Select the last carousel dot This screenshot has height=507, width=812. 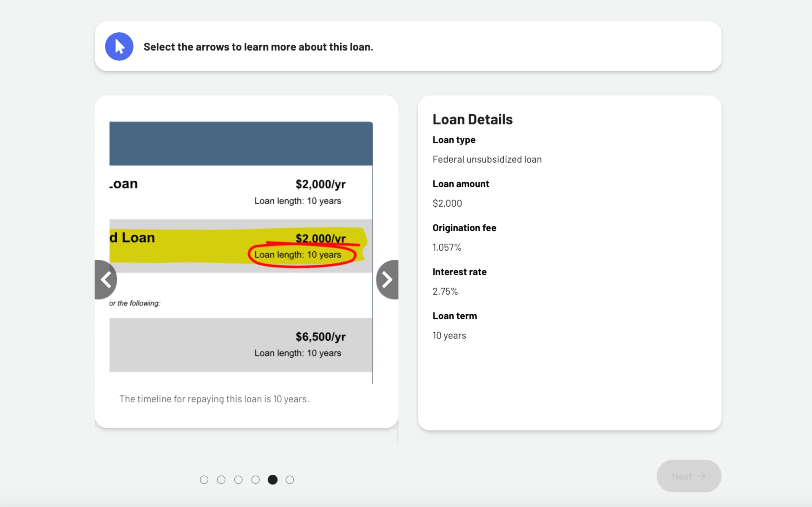(x=289, y=479)
